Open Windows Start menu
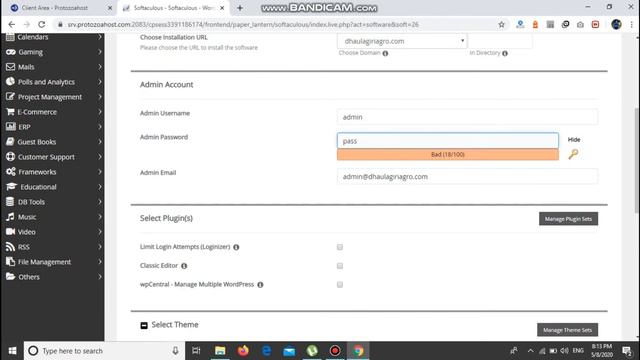This screenshot has width=640, height=360. tap(12, 351)
